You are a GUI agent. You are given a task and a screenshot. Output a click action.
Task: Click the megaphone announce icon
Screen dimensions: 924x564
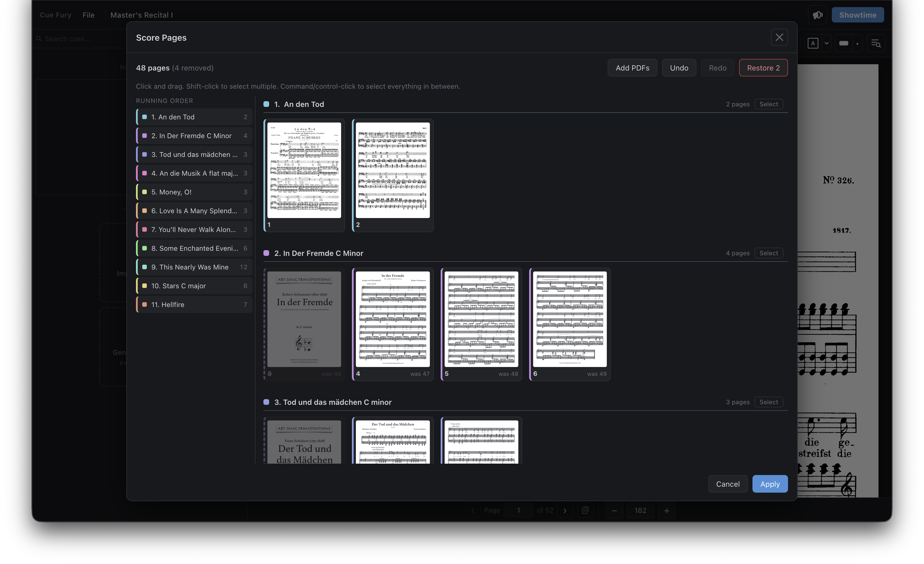click(818, 15)
